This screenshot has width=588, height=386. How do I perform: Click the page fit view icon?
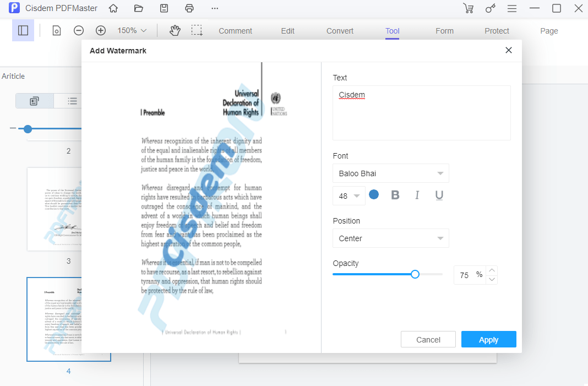click(x=56, y=30)
